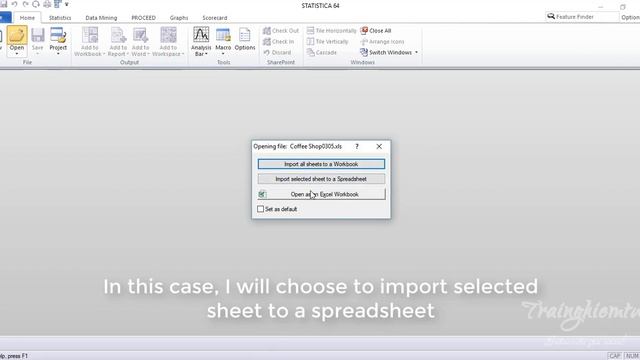Click Import all sheets to a Workbook

(321, 164)
